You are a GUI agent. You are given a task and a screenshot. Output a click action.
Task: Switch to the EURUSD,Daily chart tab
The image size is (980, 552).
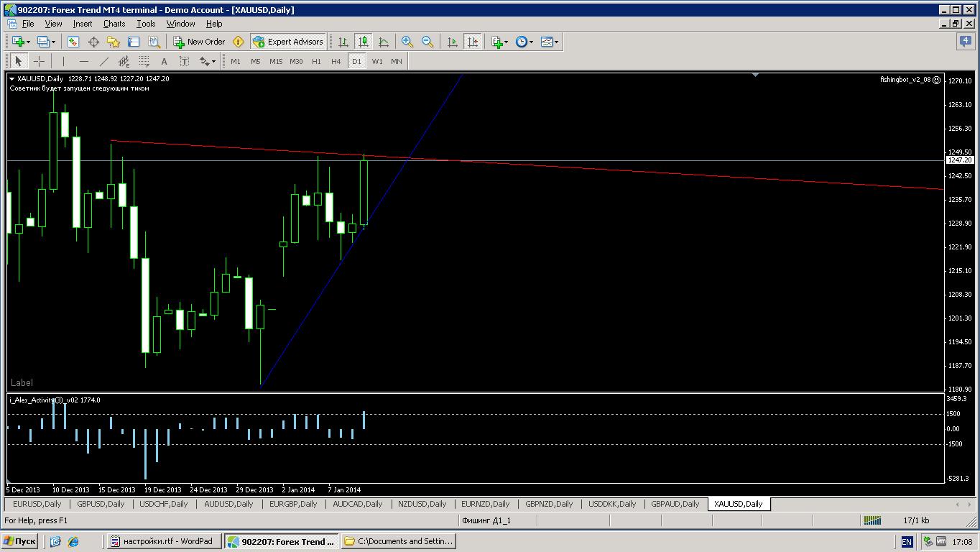pos(37,504)
